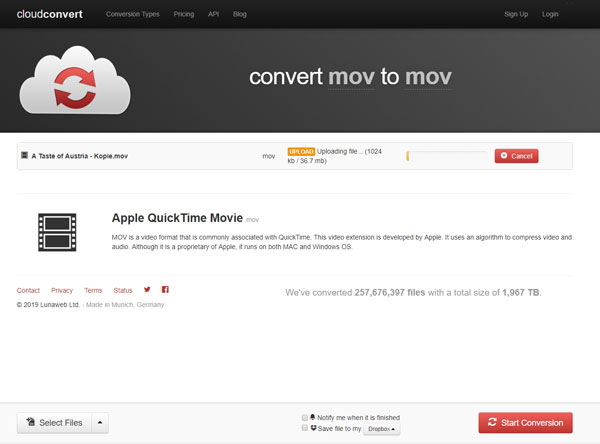Click the video file icon beside filename
The image size is (600, 444).
pos(24,155)
